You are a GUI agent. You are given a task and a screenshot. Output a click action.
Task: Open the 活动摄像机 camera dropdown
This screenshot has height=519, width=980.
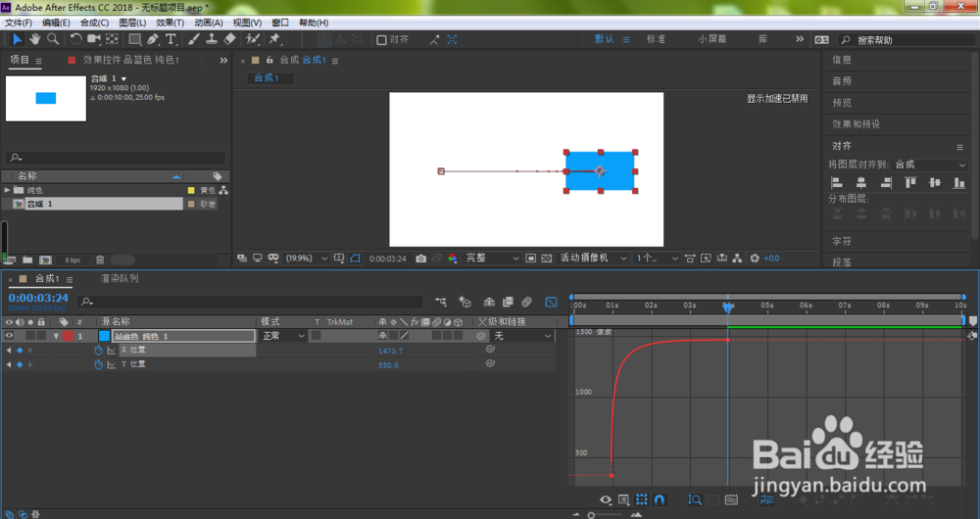[x=593, y=259]
